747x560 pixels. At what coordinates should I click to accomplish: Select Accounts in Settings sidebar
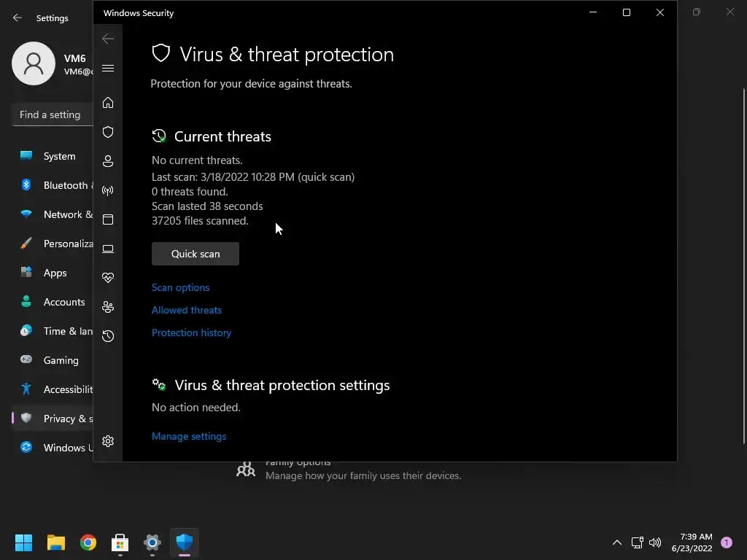point(53,302)
